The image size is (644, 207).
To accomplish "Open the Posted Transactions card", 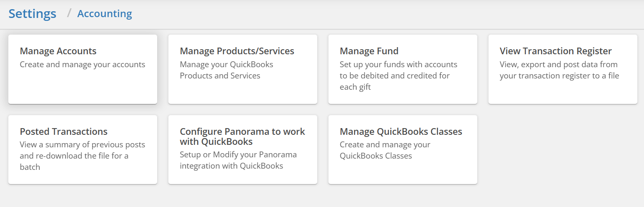I will pos(83,149).
